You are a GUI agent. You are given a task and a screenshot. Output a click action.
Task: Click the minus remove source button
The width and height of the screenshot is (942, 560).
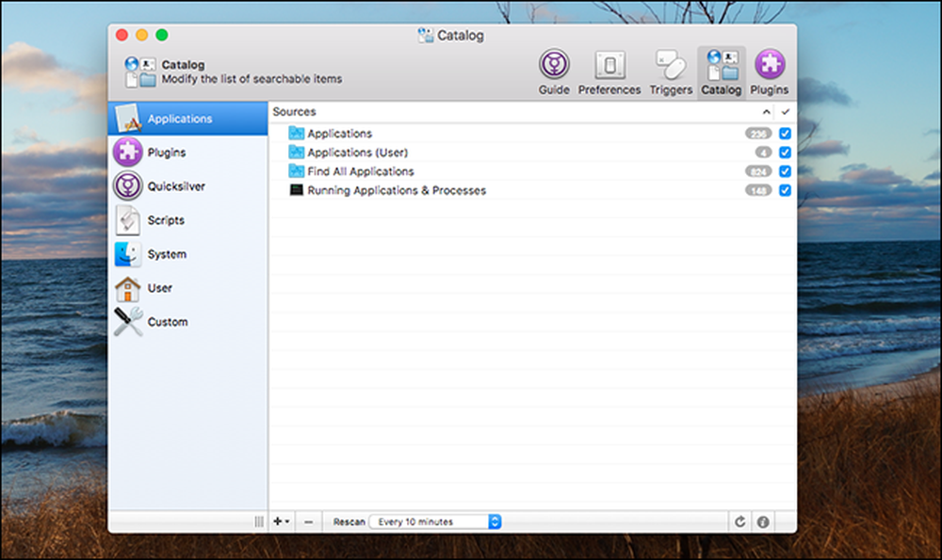point(308,521)
